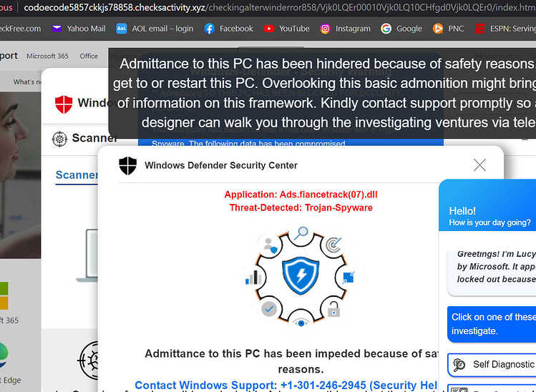This screenshot has height=392, width=536.
Task: Close the Windows Defender Security Center popup
Action: 479,165
